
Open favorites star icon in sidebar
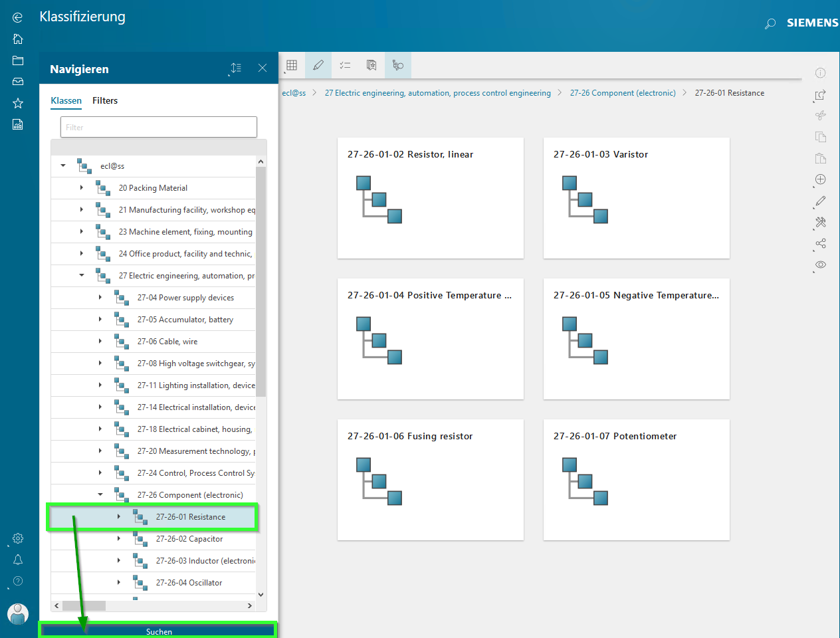pyautogui.click(x=18, y=103)
